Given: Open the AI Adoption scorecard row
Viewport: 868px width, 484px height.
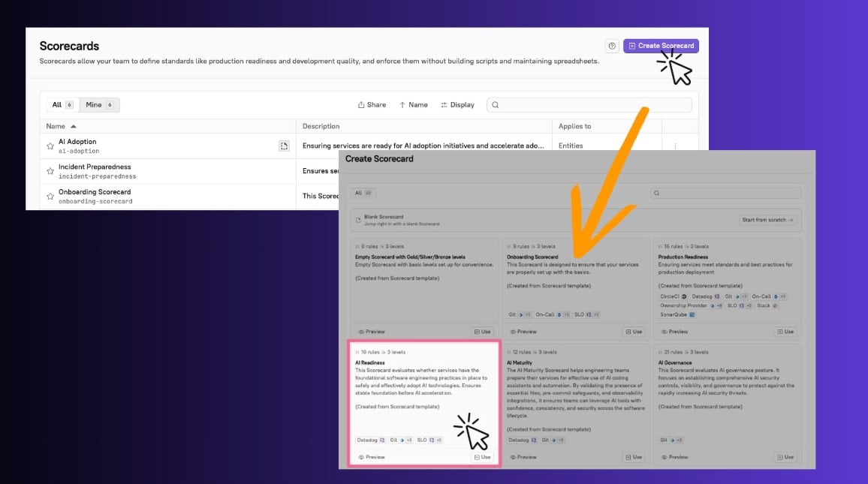Looking at the screenshot, I should click(77, 142).
